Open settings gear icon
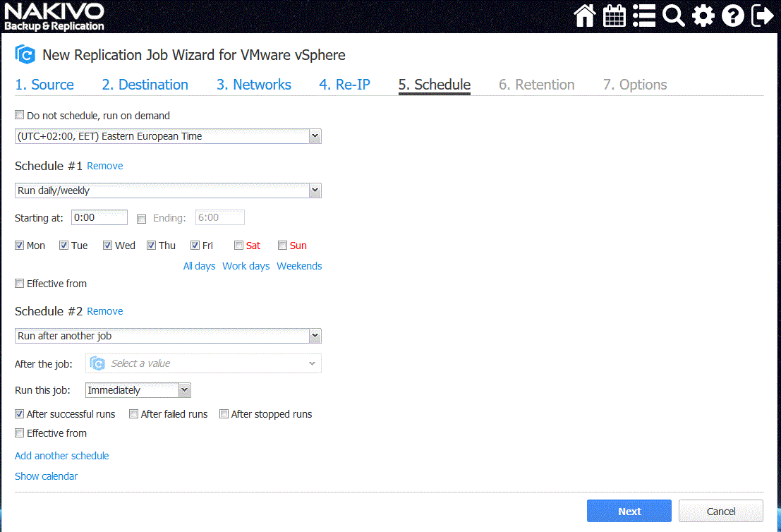The width and height of the screenshot is (781, 532). coord(703,16)
